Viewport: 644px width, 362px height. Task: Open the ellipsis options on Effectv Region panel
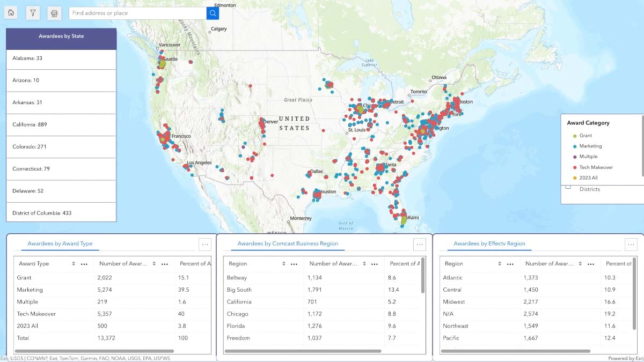click(631, 244)
